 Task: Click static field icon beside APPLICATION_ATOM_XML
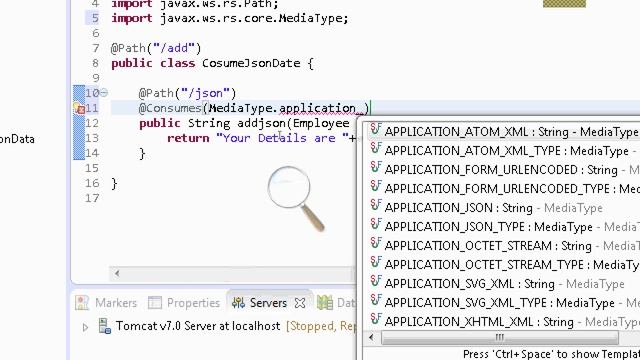coord(376,129)
